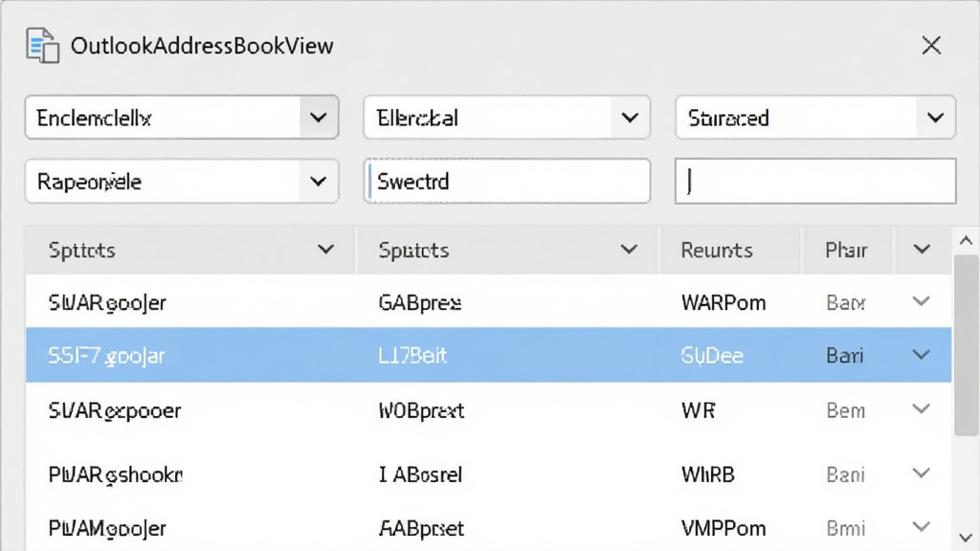Click the Phar column header
Image resolution: width=980 pixels, height=551 pixels.
tap(846, 250)
